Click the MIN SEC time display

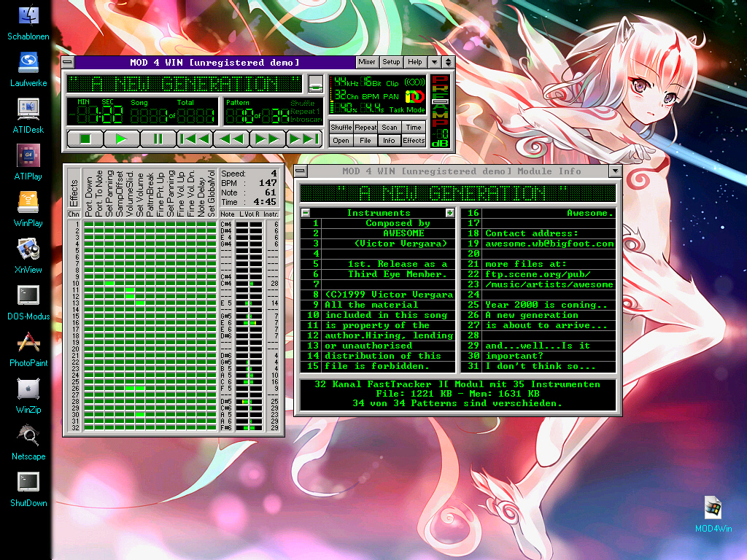(x=98, y=112)
